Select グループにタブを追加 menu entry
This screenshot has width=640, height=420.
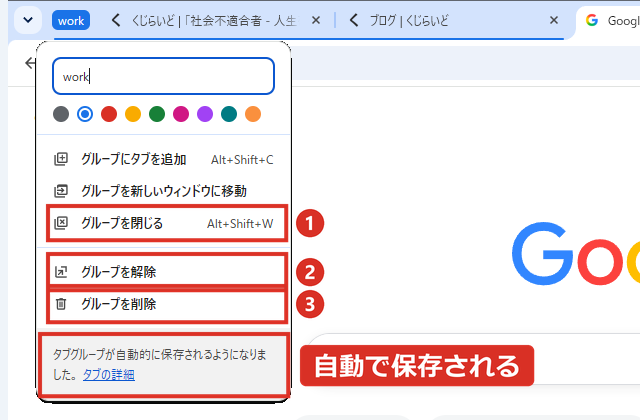click(x=163, y=159)
